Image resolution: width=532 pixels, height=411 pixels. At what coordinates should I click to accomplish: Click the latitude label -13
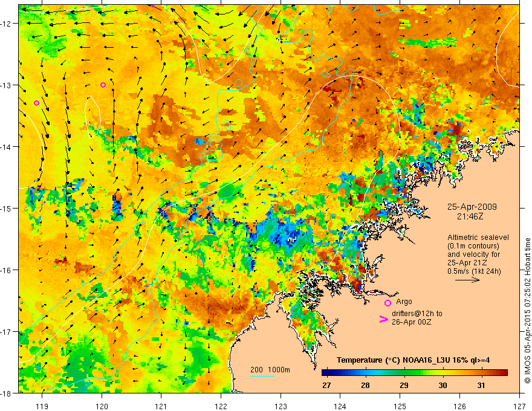pos(7,85)
